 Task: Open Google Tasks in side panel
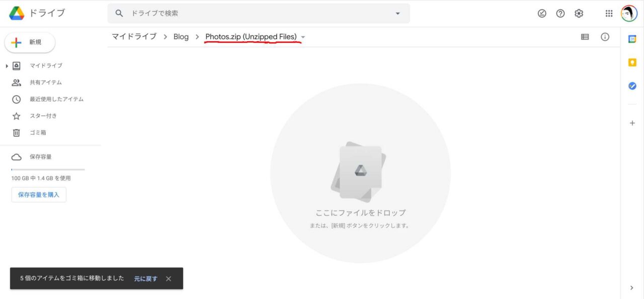[632, 86]
